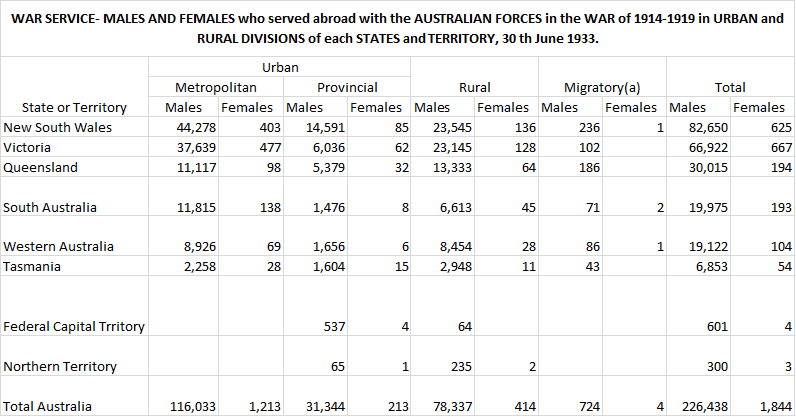The image size is (796, 417).
Task: Click the Tasmania rural males value 2,948
Action: [449, 266]
